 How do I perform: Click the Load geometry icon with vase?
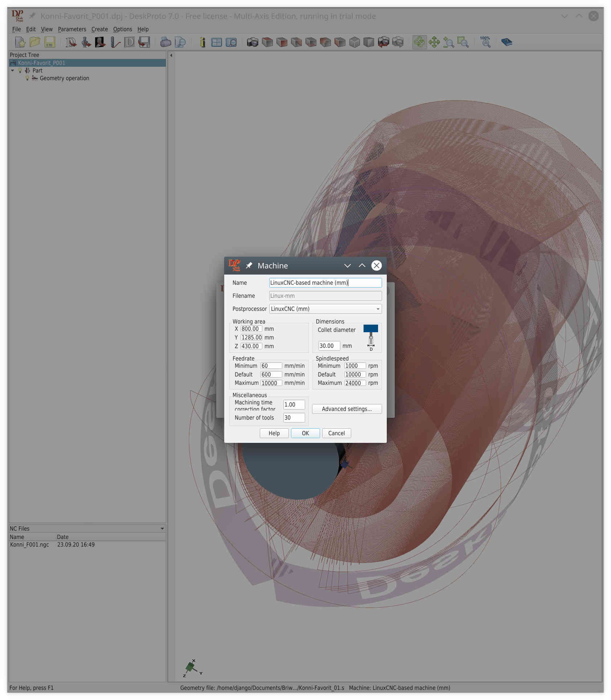tap(86, 42)
